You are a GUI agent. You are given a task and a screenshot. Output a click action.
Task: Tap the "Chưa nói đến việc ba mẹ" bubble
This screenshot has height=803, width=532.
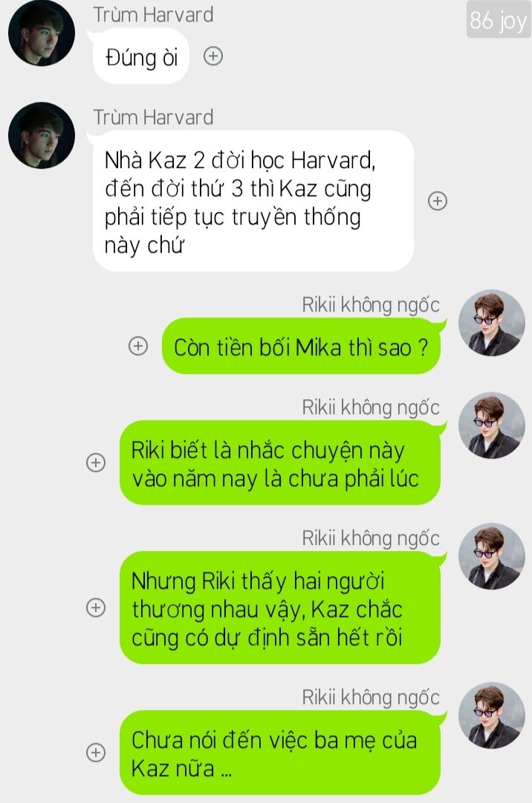280,752
